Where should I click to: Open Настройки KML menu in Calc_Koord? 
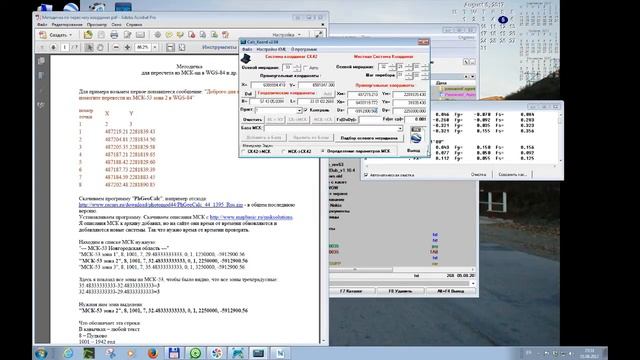pos(271,49)
